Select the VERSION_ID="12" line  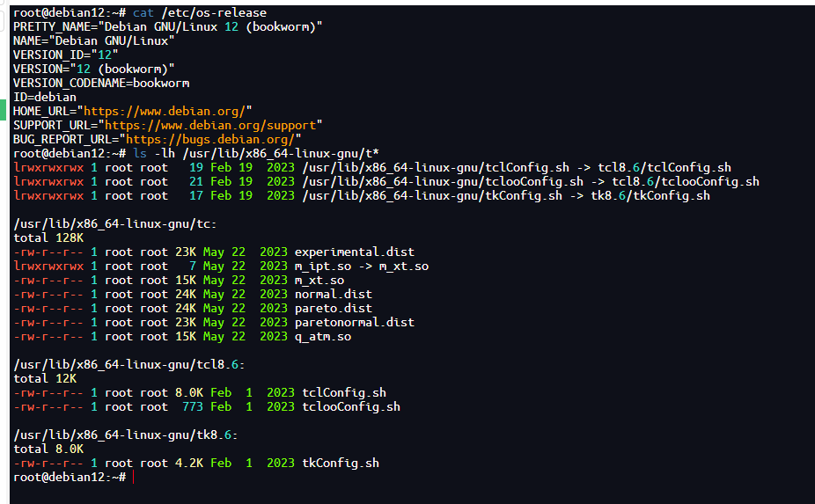coord(65,55)
